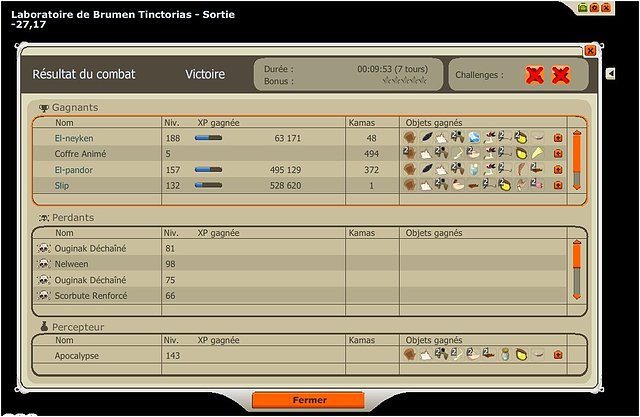Click the Fermer button
Screen dimensions: 640x417
point(307,400)
